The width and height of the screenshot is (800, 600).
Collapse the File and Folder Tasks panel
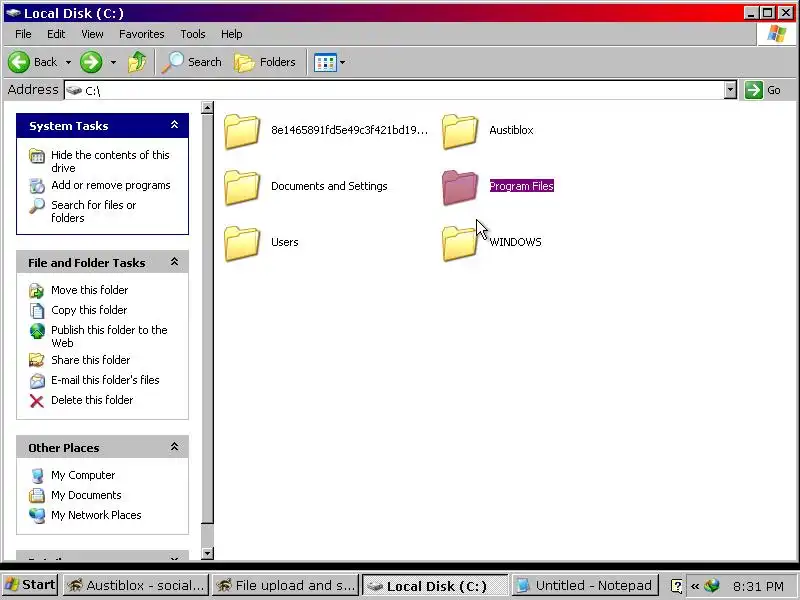(174, 262)
